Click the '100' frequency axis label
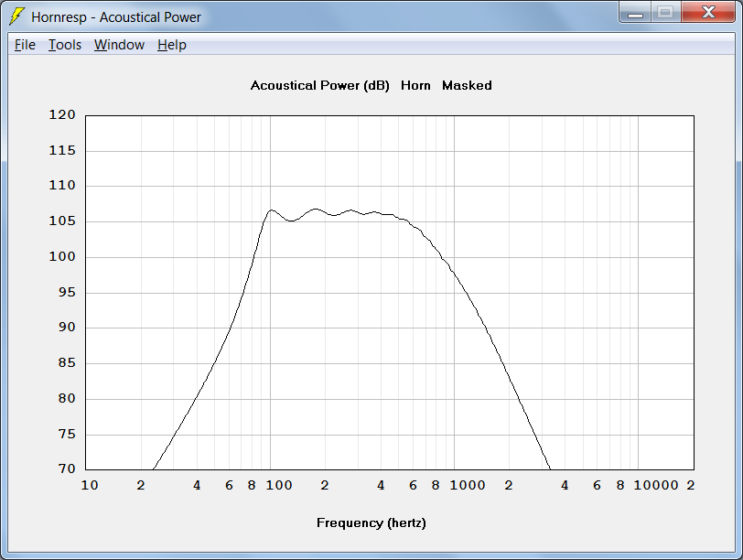Screen dimensions: 743x560 pyautogui.click(x=278, y=485)
